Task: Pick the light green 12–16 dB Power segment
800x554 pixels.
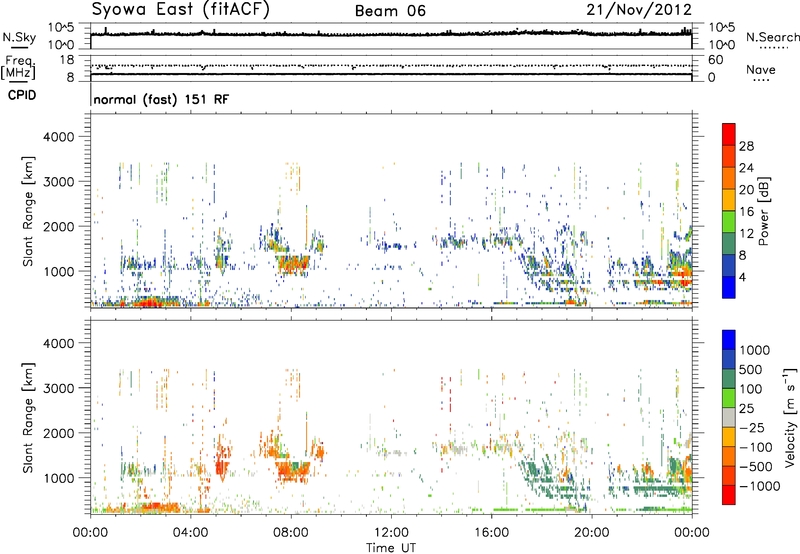Action: [729, 222]
